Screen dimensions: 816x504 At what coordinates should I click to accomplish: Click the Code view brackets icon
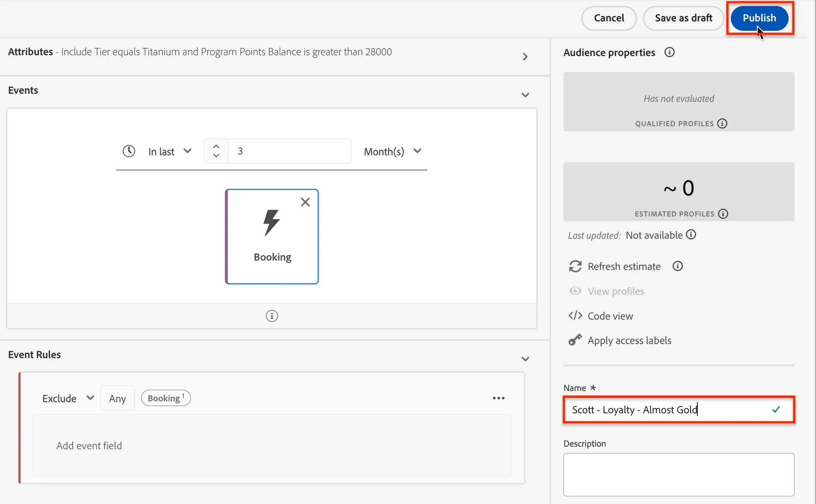pyautogui.click(x=575, y=315)
